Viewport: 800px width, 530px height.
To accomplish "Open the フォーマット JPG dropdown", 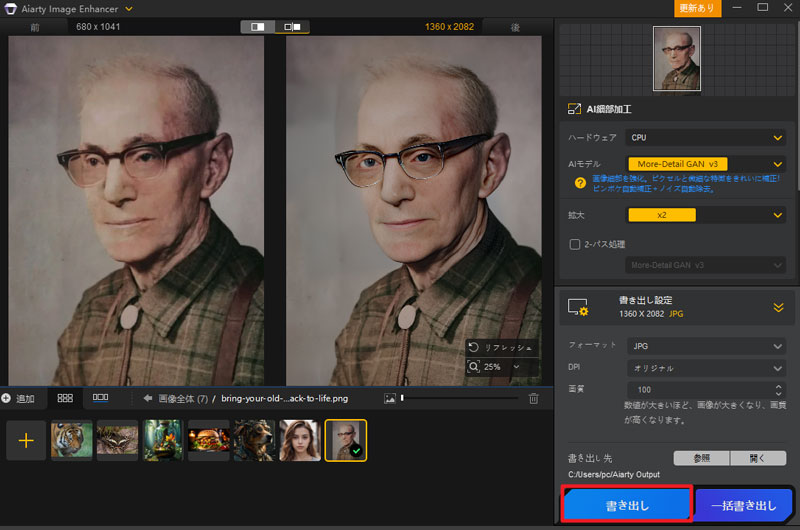I will 705,346.
